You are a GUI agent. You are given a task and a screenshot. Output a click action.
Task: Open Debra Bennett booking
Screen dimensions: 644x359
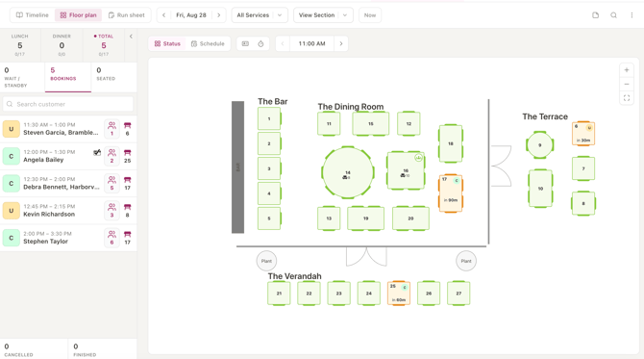(x=68, y=183)
